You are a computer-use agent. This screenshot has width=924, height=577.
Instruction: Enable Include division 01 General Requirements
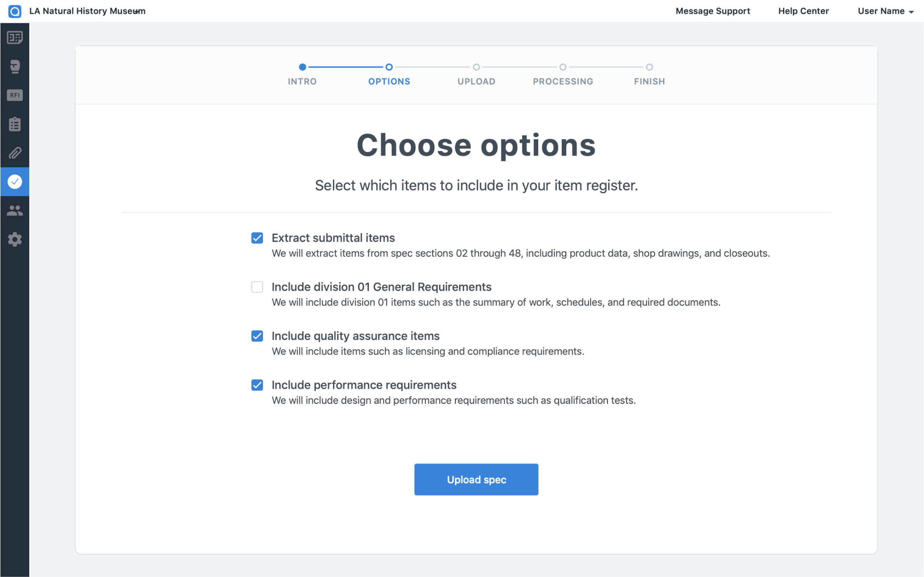click(257, 287)
